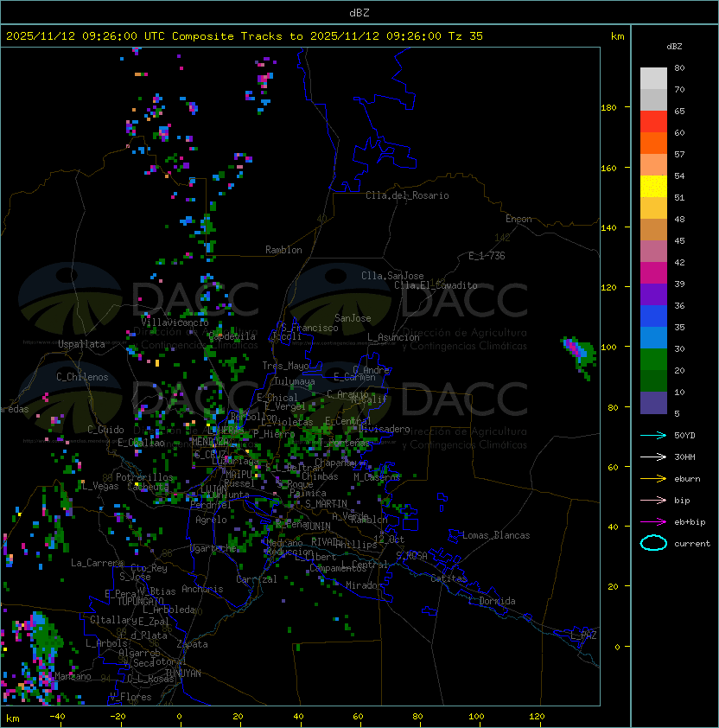Click the Catitas map label
Image resolution: width=719 pixels, height=728 pixels.
pos(449,578)
